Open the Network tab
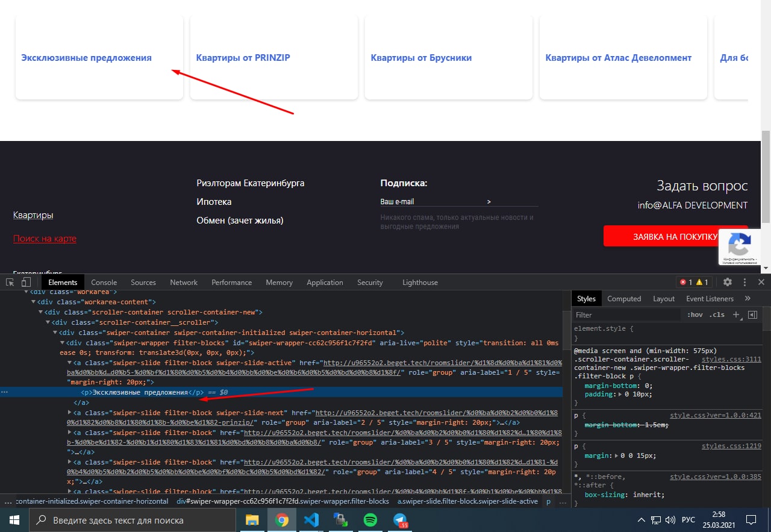 point(184,282)
